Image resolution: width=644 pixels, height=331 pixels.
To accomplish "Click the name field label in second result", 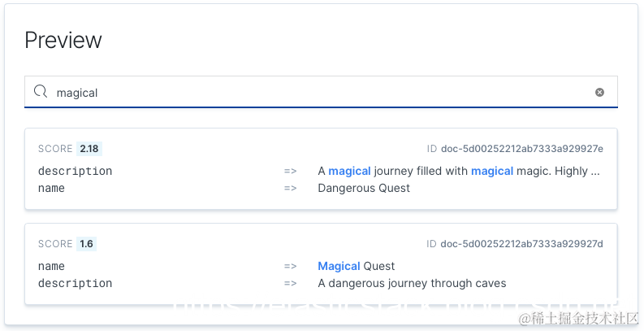I will coord(51,266).
